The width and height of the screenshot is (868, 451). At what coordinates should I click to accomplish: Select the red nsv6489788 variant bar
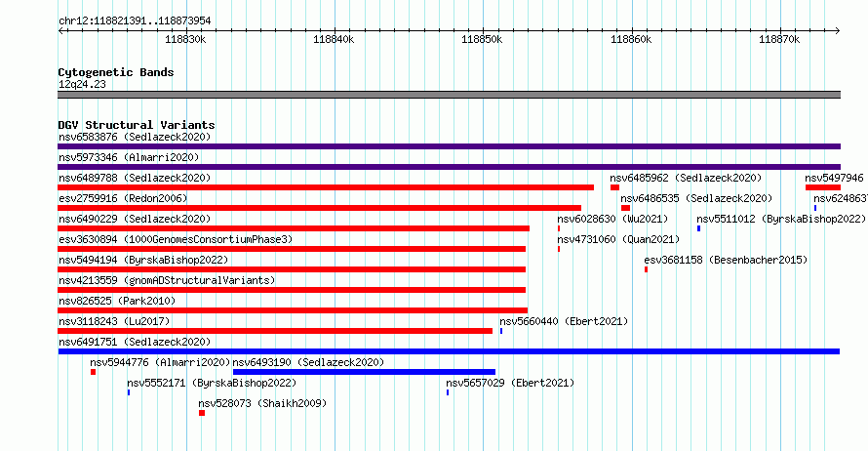click(326, 187)
